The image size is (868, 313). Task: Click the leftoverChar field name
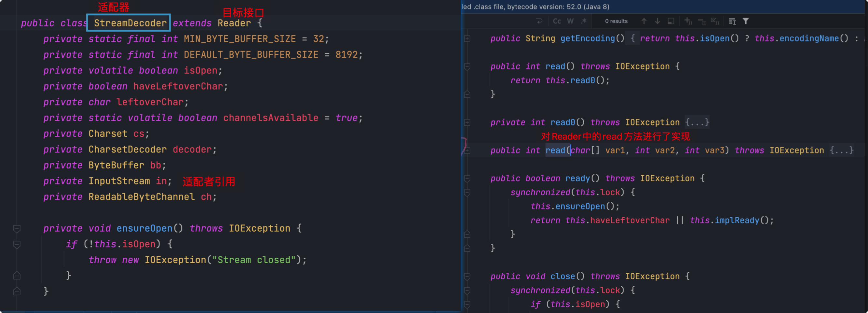150,102
